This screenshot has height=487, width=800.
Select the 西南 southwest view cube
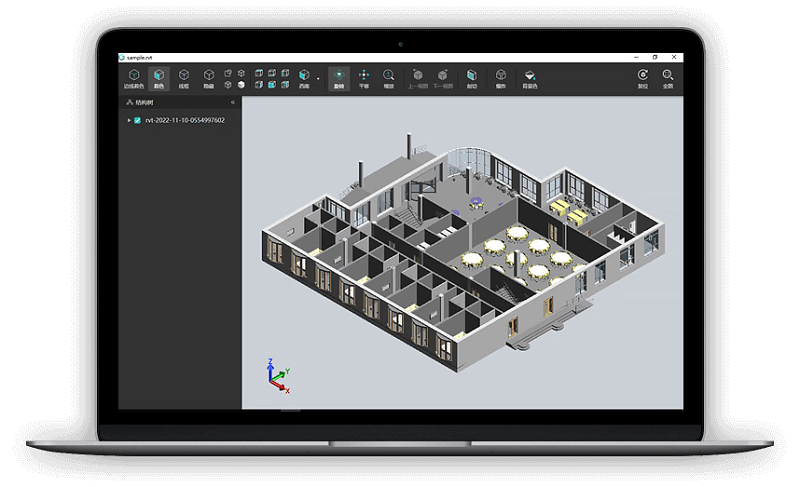point(304,79)
